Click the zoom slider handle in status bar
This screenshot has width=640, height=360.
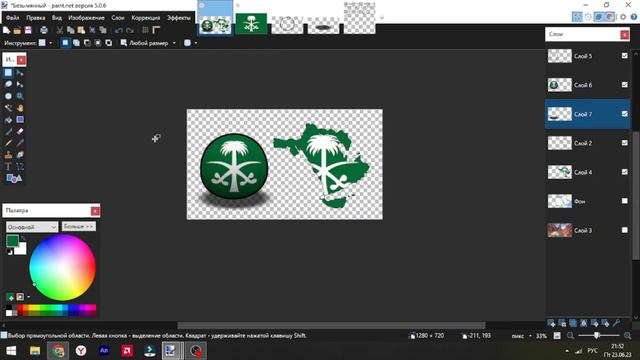[596, 336]
